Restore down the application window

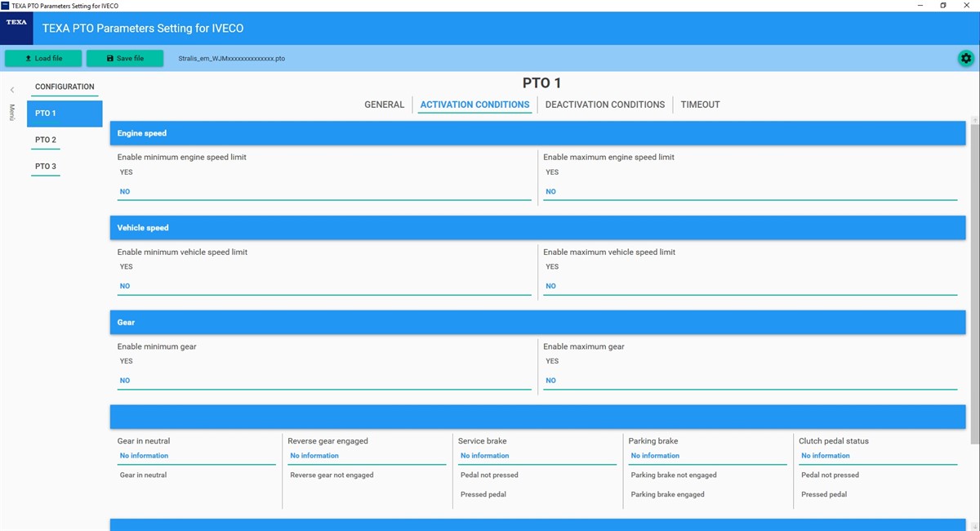click(943, 6)
